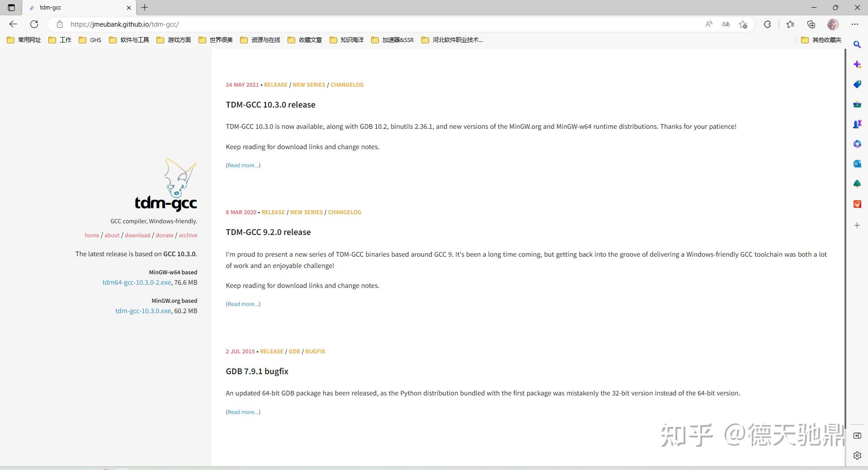Add a new sidebar app with plus
Screen dimensions: 868x470
tap(857, 225)
